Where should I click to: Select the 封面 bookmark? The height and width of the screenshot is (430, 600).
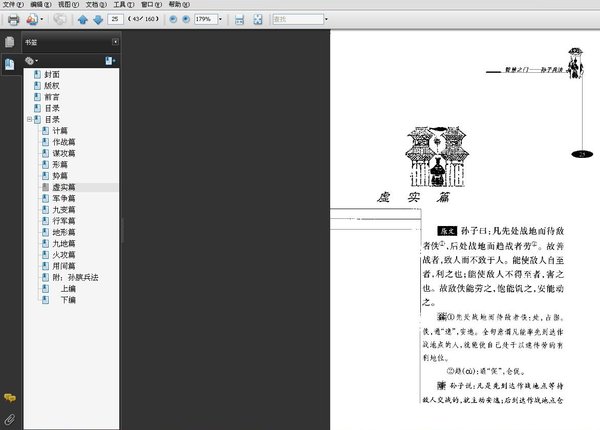point(51,75)
